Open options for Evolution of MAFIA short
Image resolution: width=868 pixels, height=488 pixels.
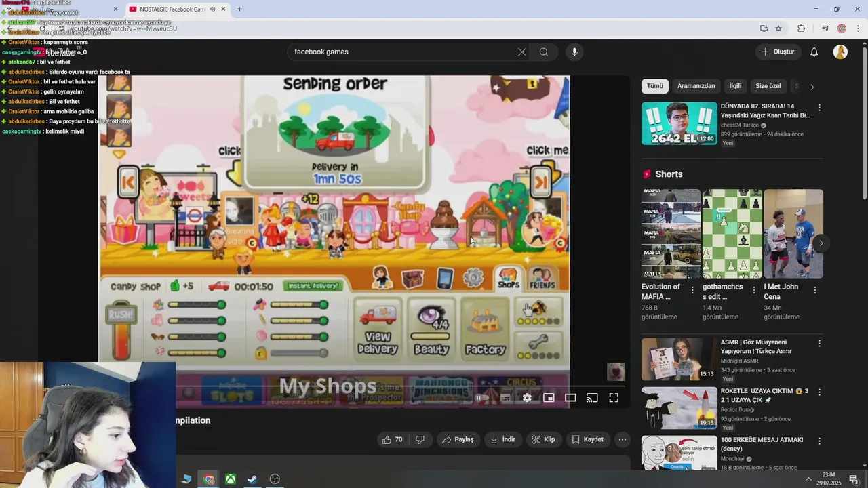pos(692,290)
